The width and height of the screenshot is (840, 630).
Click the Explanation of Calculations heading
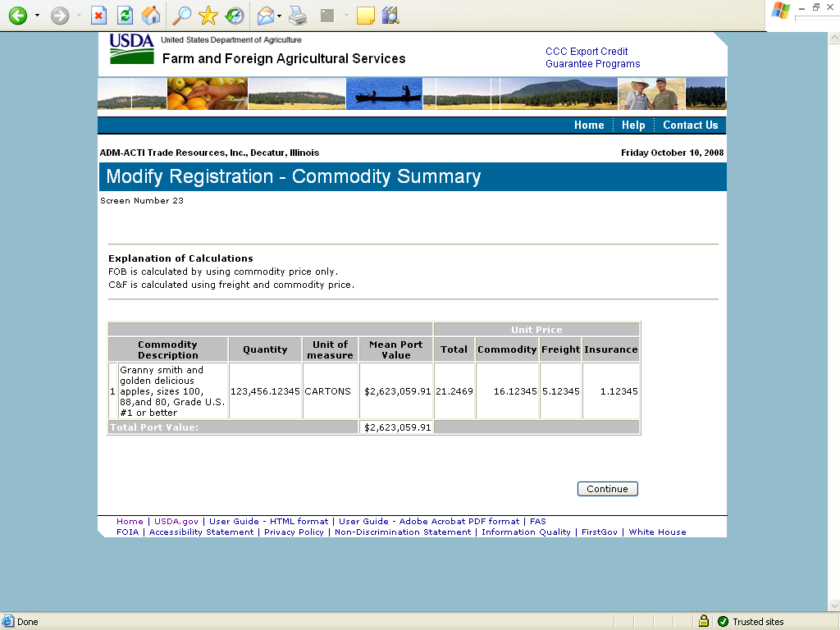(x=180, y=258)
